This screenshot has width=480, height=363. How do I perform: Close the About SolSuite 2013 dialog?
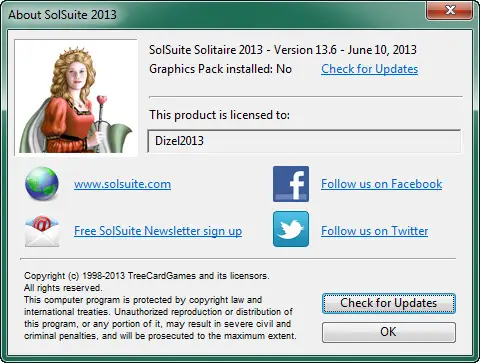point(450,10)
